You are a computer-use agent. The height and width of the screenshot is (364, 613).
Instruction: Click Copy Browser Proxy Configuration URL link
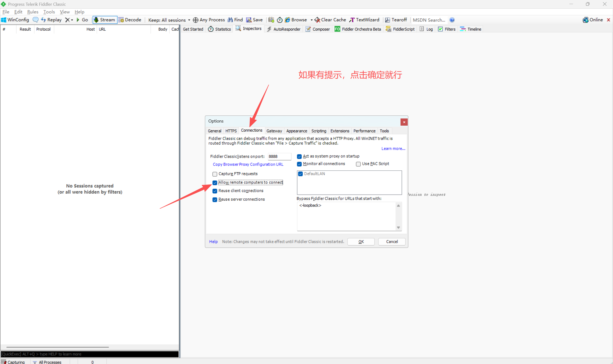pyautogui.click(x=248, y=164)
